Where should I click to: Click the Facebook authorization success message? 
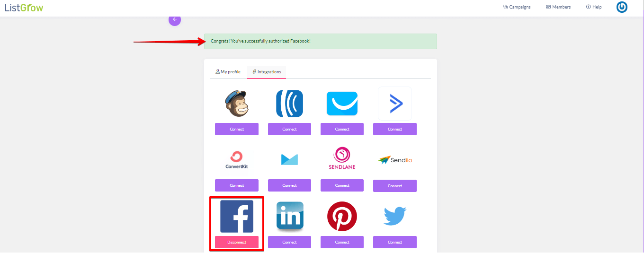click(321, 41)
